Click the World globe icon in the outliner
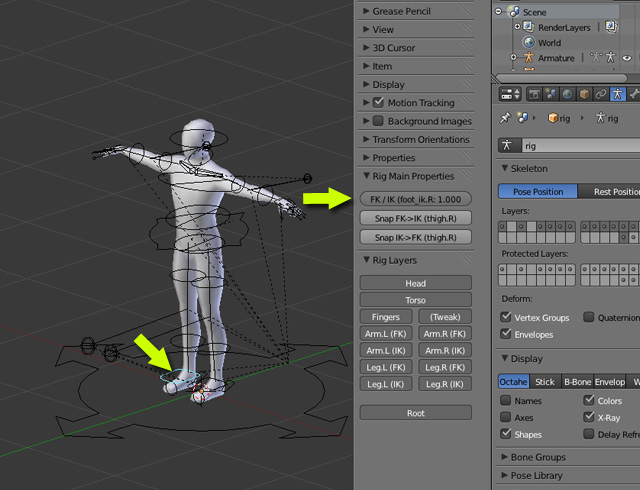 (529, 42)
